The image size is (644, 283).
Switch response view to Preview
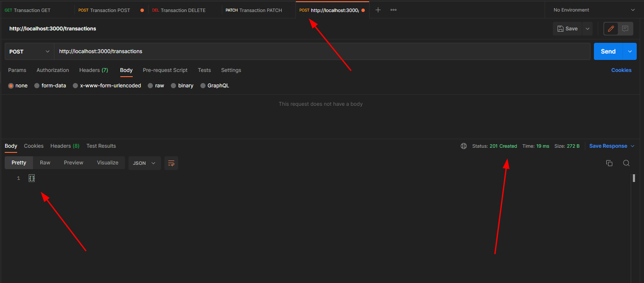click(x=74, y=163)
